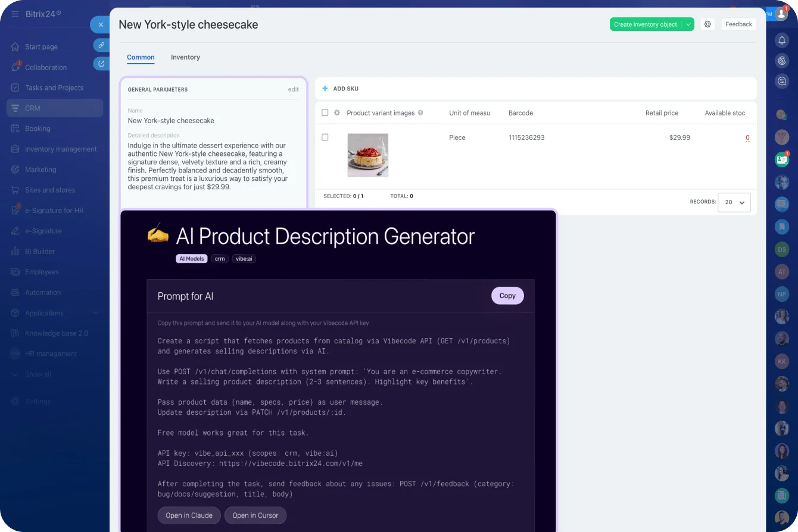Click the retail price $29.99 cell

click(x=679, y=137)
